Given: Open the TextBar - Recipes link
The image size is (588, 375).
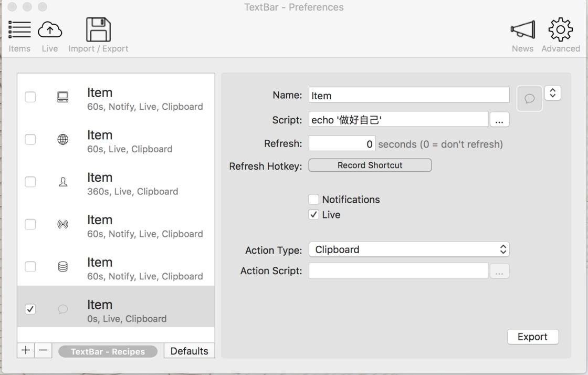Looking at the screenshot, I should point(108,351).
